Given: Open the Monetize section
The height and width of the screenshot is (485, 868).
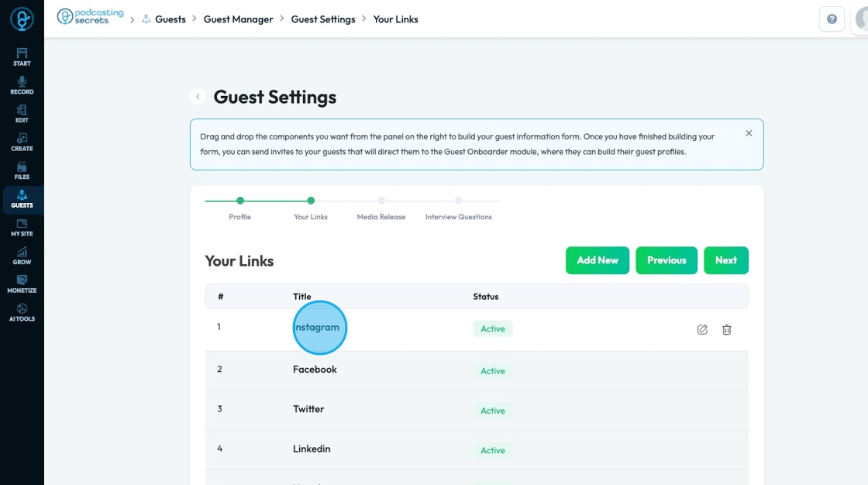Looking at the screenshot, I should (22, 284).
